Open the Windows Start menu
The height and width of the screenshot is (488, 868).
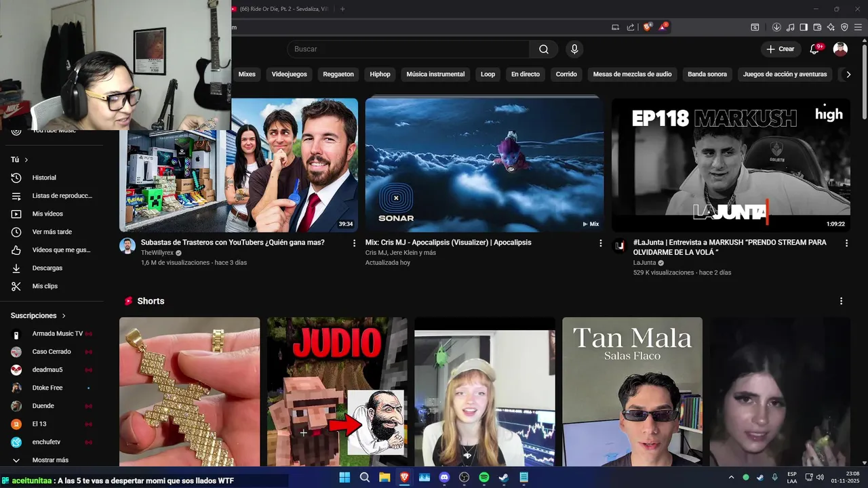(344, 477)
